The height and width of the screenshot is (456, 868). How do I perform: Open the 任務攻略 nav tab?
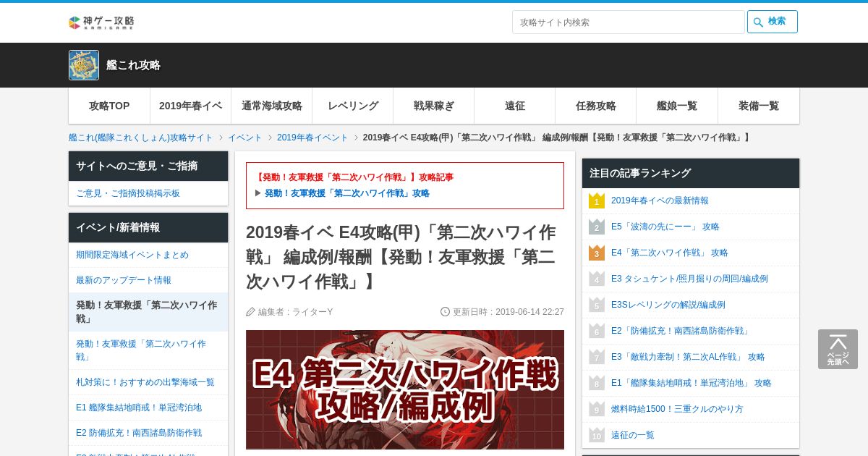[596, 106]
